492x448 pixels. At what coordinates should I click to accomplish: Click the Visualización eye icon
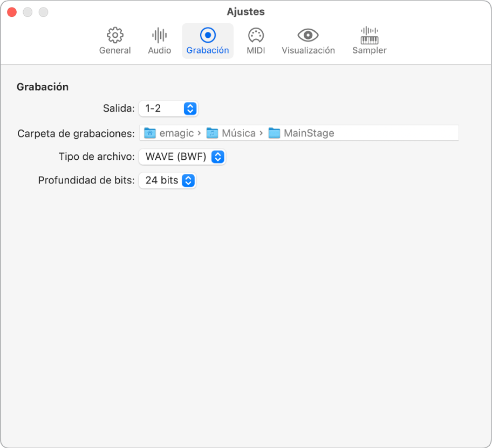[x=308, y=35]
